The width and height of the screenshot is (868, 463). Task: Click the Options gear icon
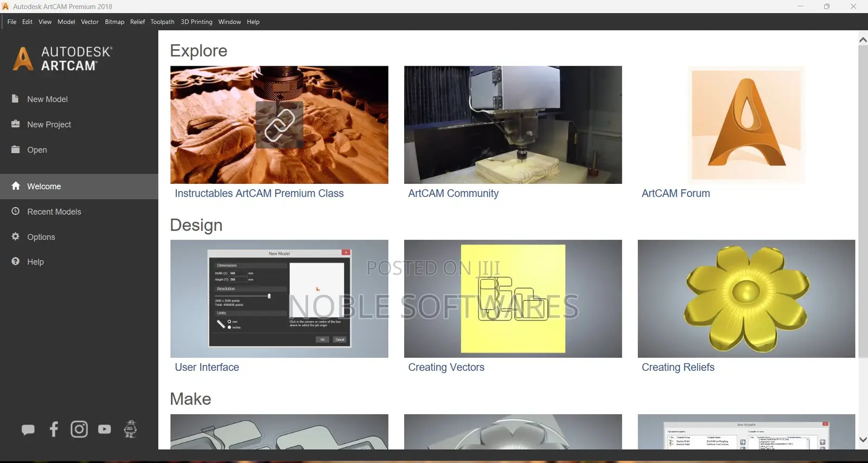pyautogui.click(x=15, y=236)
